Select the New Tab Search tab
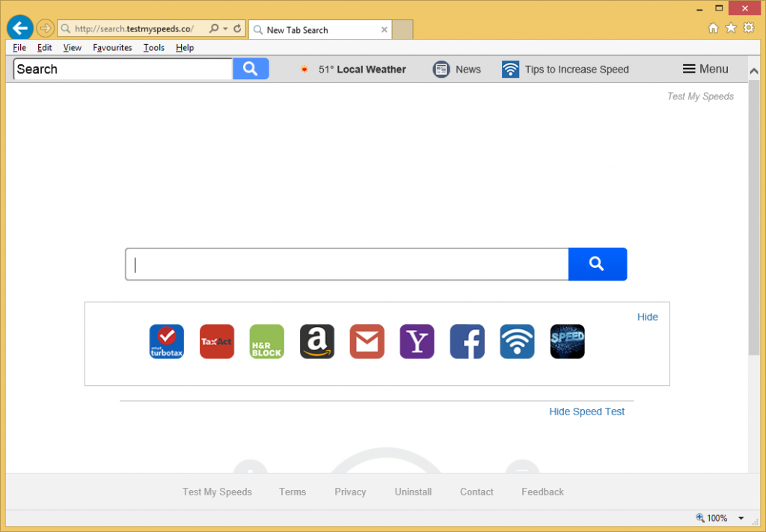The height and width of the screenshot is (532, 766). [320, 30]
